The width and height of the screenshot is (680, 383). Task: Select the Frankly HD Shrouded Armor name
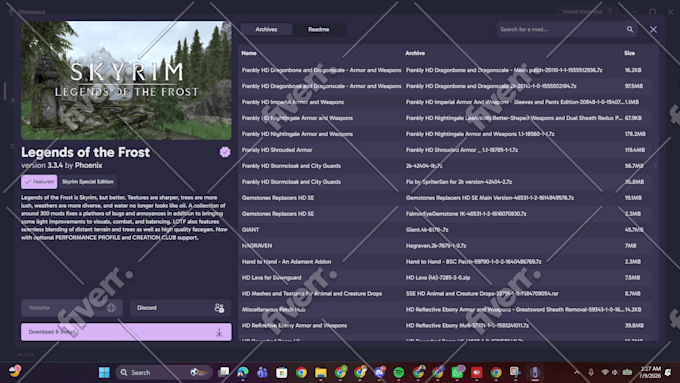[277, 150]
